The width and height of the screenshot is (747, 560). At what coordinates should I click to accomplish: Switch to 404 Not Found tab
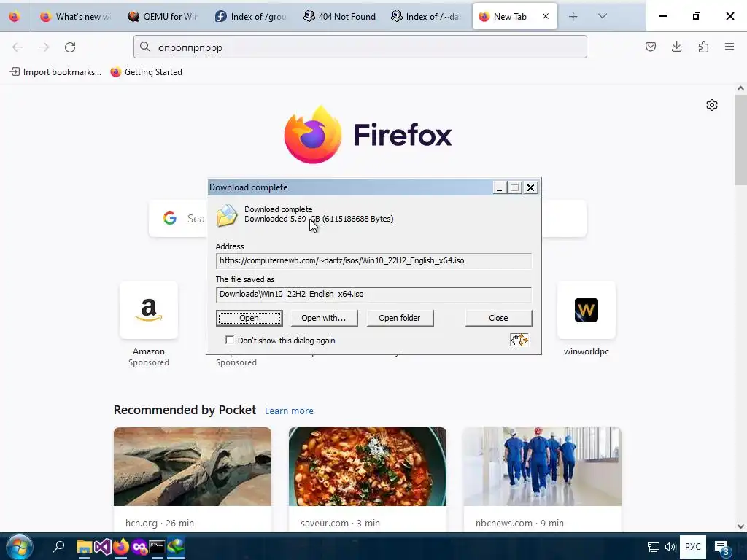click(339, 17)
